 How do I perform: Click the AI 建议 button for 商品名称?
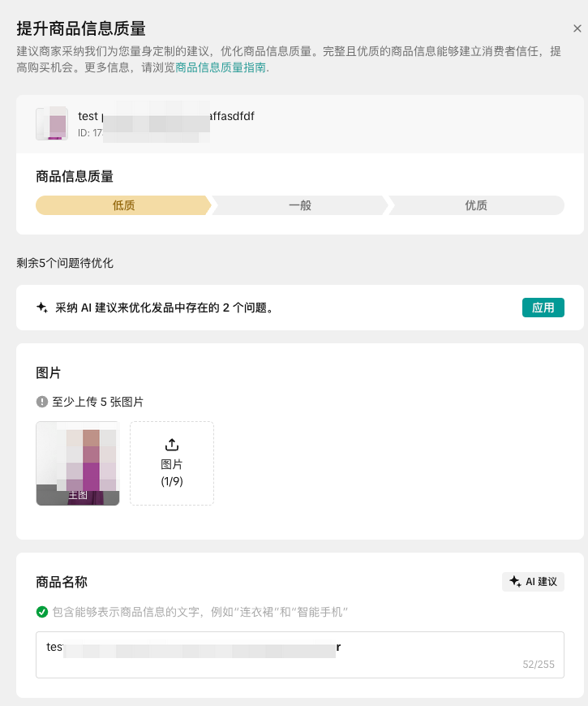[x=533, y=581]
